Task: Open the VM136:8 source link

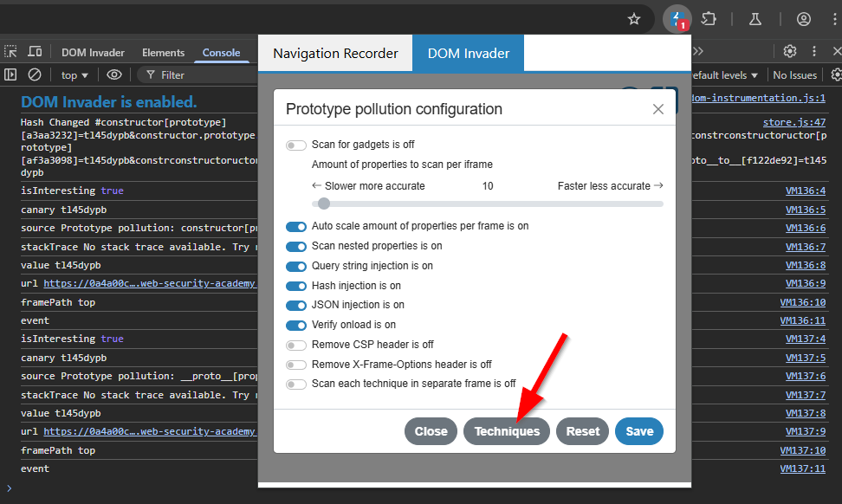Action: coord(806,265)
